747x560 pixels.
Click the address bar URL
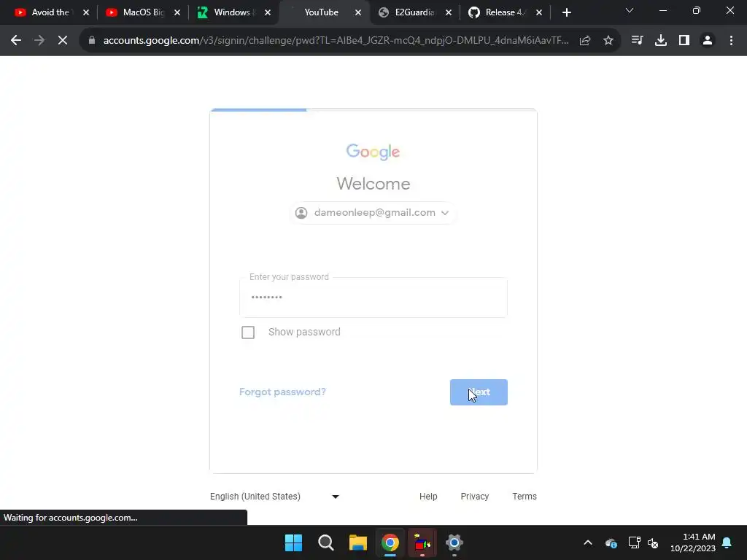pyautogui.click(x=336, y=41)
